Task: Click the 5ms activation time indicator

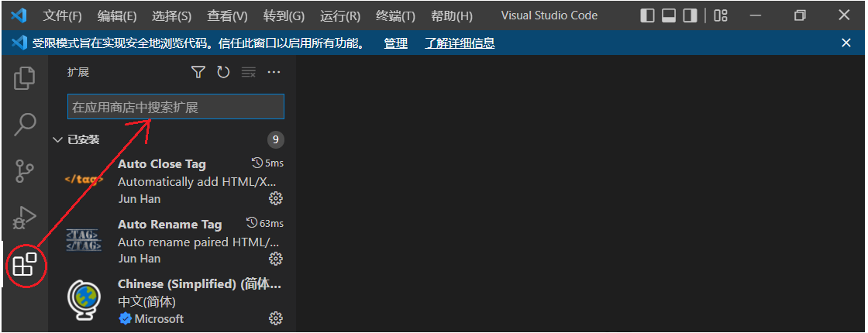Action: click(x=267, y=163)
